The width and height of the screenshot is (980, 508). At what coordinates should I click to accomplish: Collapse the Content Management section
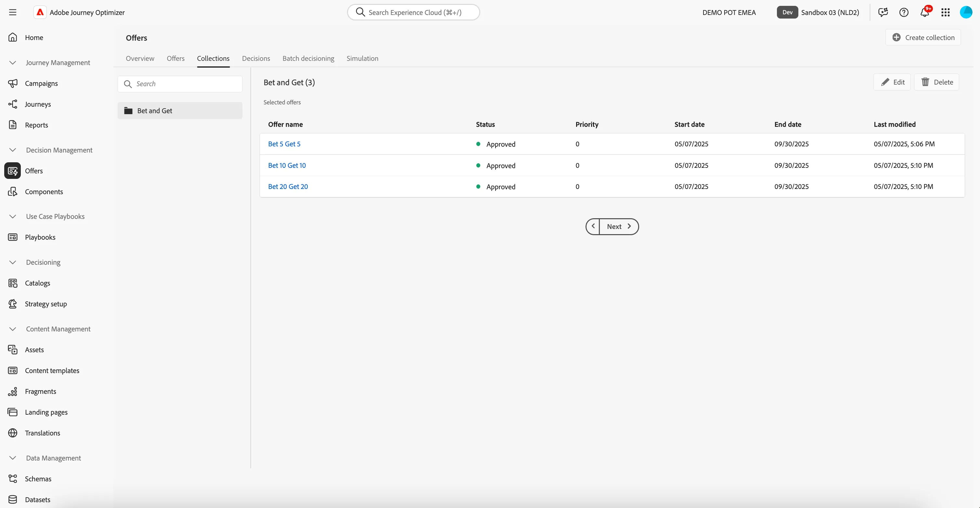click(13, 329)
